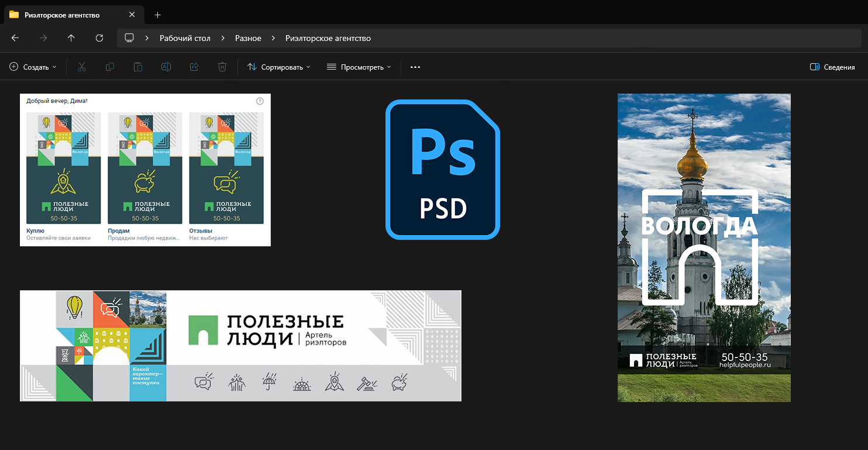Go to Рабочий стол in breadcrumb
868x450 pixels.
pyautogui.click(x=185, y=38)
